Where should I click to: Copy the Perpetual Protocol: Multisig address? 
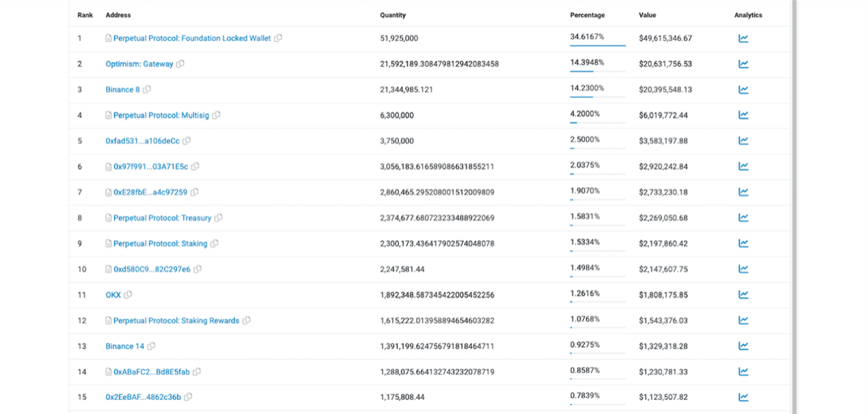[x=216, y=115]
